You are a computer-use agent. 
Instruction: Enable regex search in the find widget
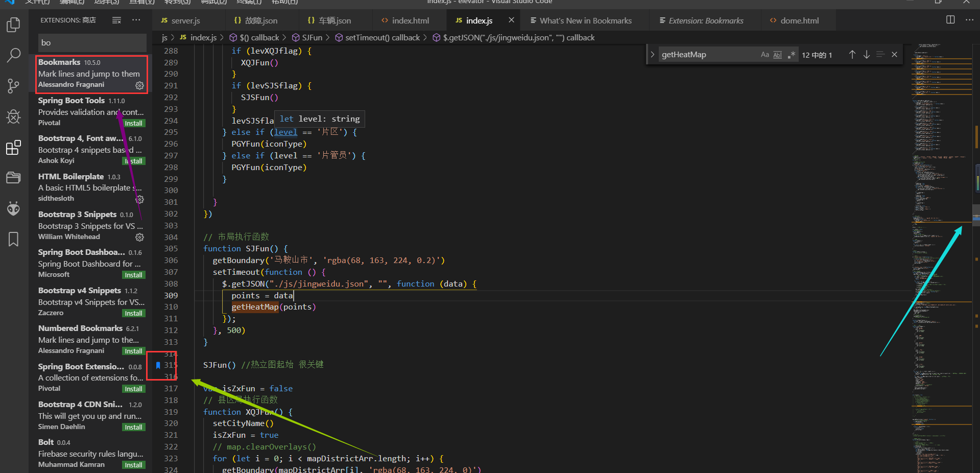point(792,54)
